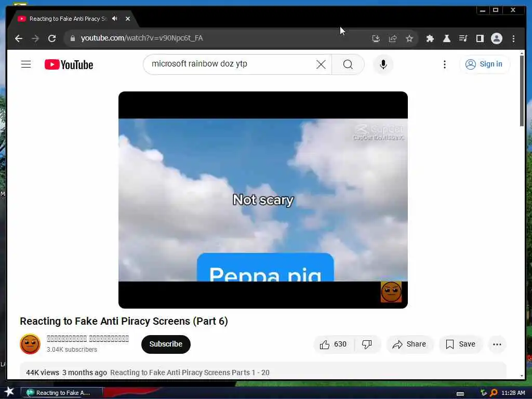Subscribe to the channel
This screenshot has width=532, height=399.
(166, 344)
